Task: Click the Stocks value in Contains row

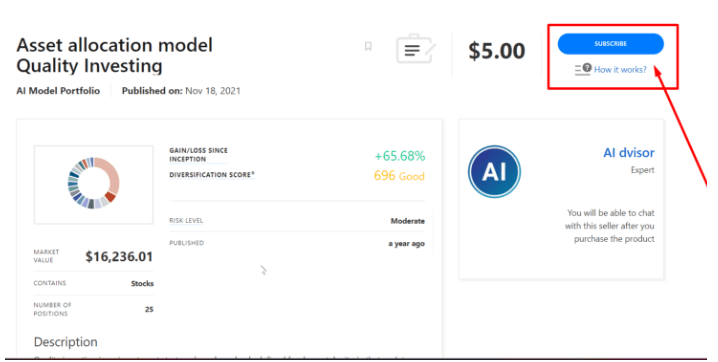Action: (142, 284)
